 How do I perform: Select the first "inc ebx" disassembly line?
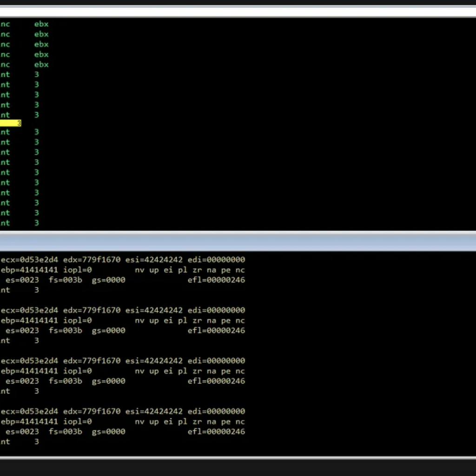(24, 24)
